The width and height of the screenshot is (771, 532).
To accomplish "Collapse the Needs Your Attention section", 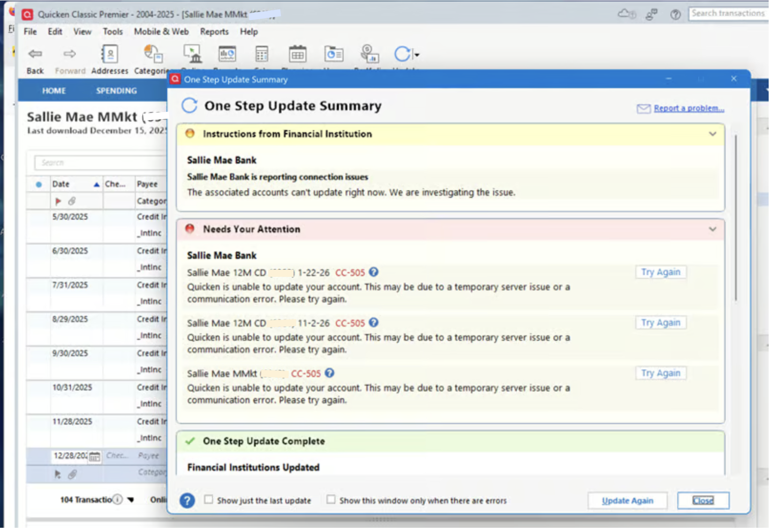I will point(713,229).
